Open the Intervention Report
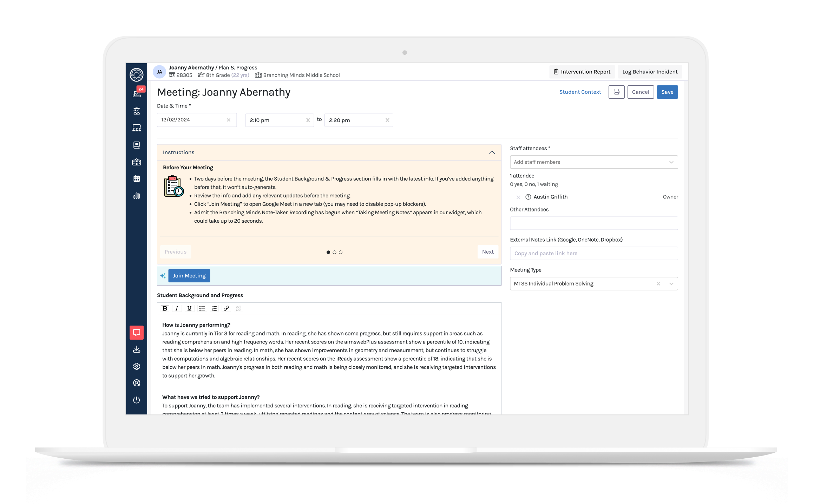814x504 pixels. tap(582, 72)
